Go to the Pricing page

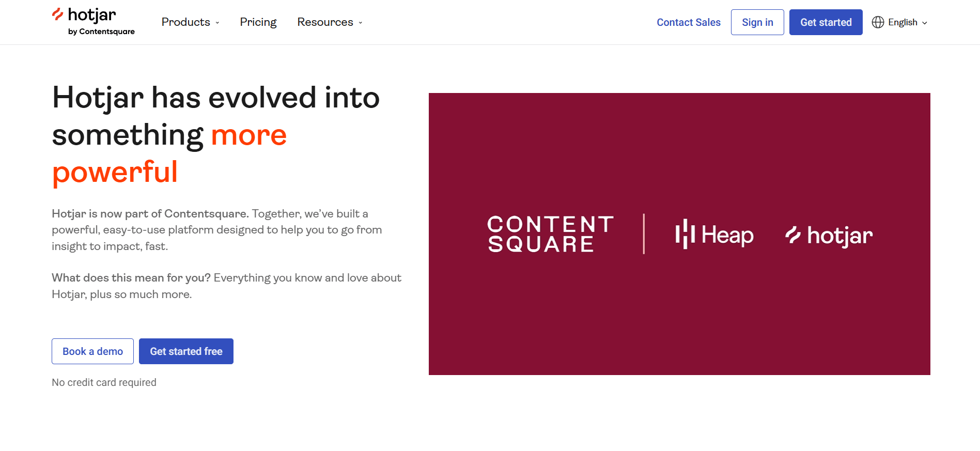pyautogui.click(x=258, y=22)
